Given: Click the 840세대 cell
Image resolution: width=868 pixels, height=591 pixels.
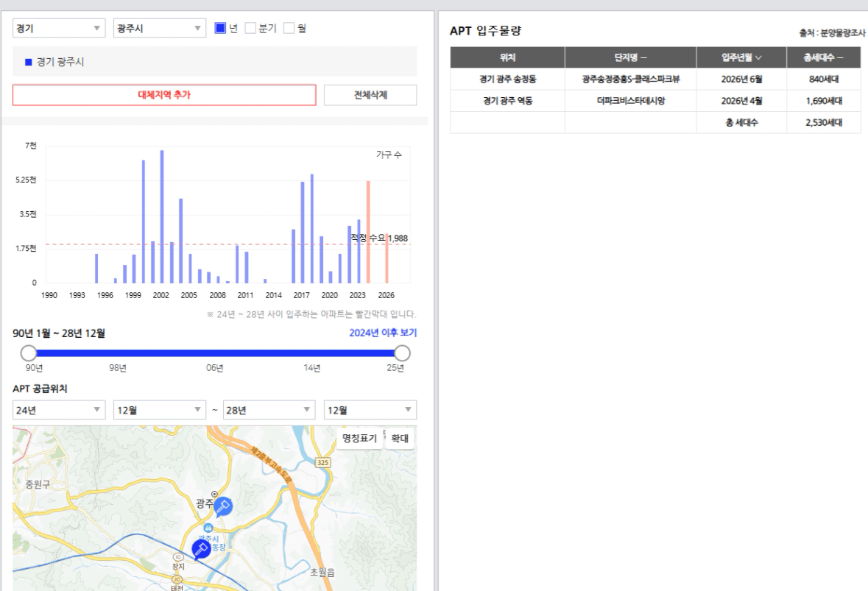Looking at the screenshot, I should click(823, 79).
